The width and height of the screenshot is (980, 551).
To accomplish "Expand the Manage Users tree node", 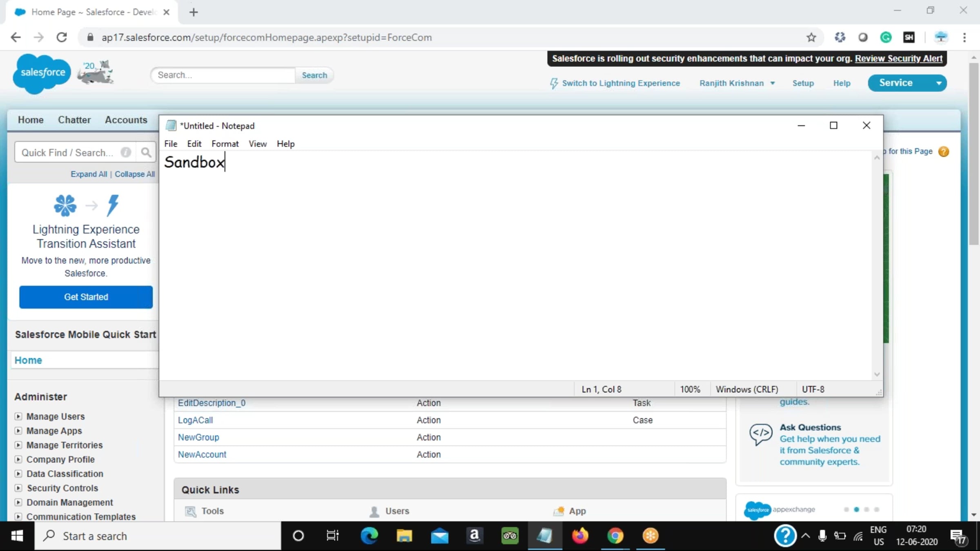I will point(18,416).
